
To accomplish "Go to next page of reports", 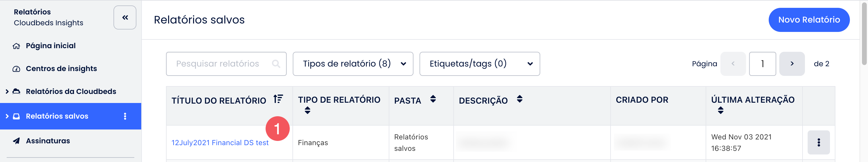I will [792, 64].
